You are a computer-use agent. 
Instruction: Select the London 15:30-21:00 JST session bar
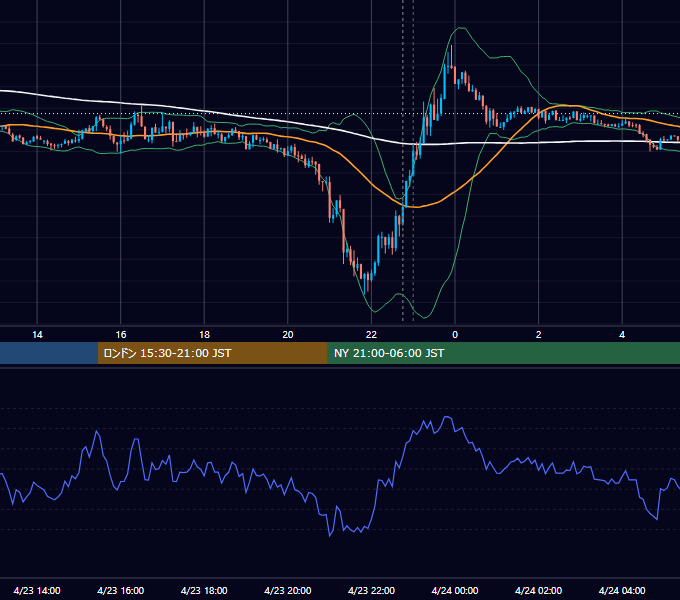point(212,353)
